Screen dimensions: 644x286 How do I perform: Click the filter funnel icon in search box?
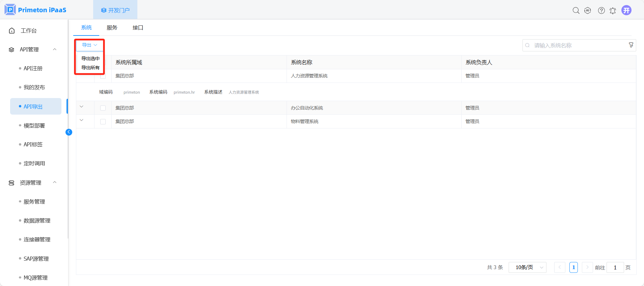click(x=631, y=45)
